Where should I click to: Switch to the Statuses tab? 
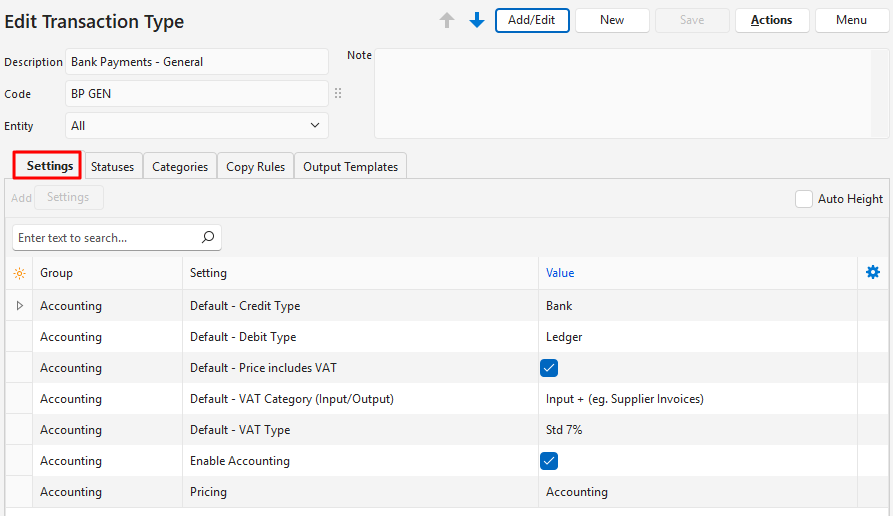112,167
